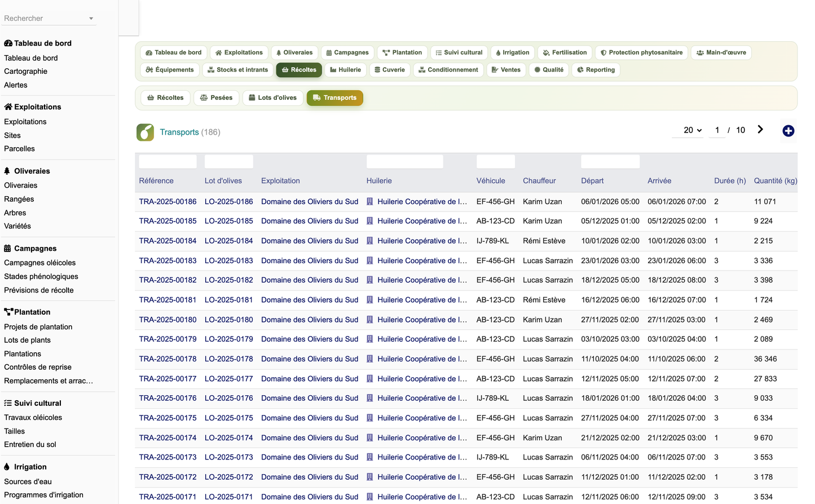Sort by Quantité (kg) column header
The width and height of the screenshot is (815, 504).
[776, 181]
